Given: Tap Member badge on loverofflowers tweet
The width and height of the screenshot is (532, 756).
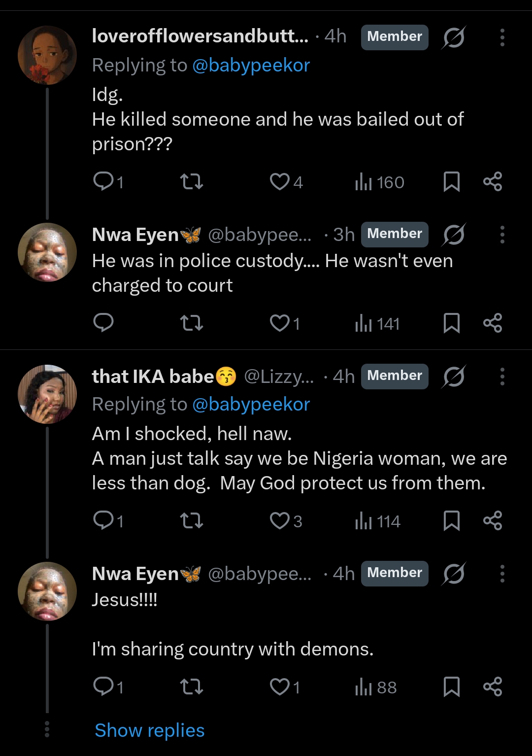Looking at the screenshot, I should click(x=394, y=37).
